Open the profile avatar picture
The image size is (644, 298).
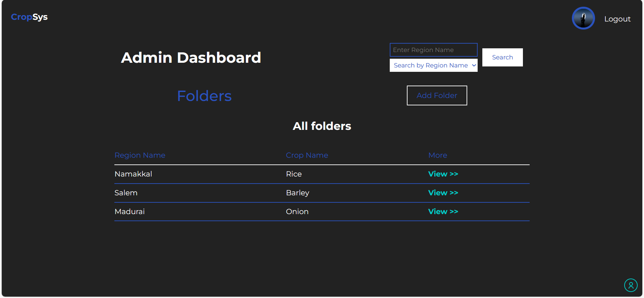coord(583,18)
